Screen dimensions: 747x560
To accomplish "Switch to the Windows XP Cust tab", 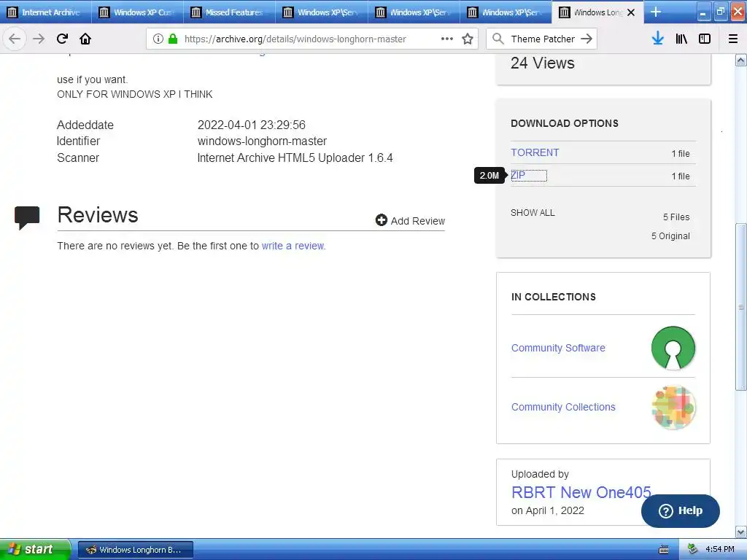I will coord(138,12).
